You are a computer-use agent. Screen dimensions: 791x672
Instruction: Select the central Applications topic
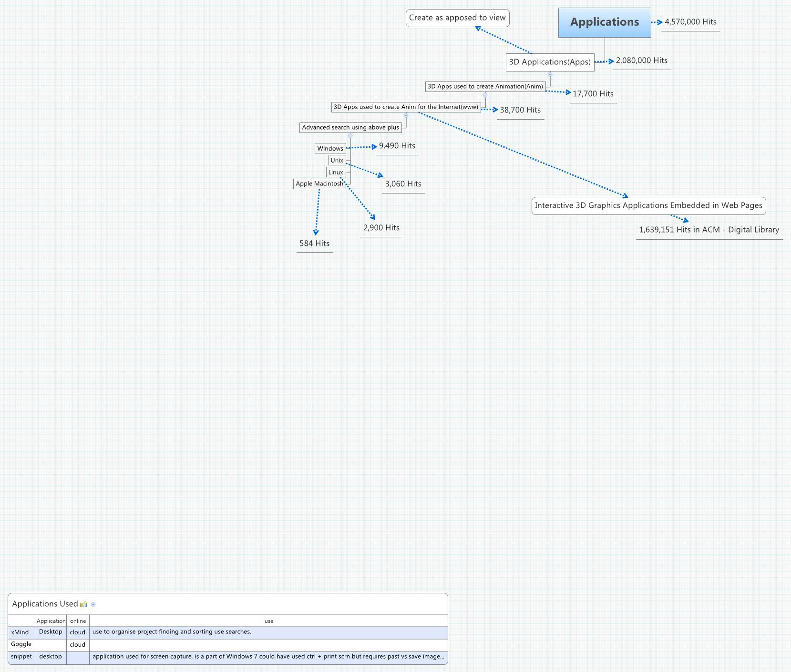604,22
